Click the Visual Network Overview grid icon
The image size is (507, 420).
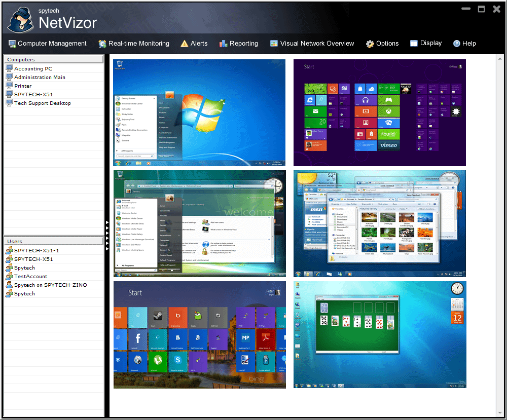coord(274,43)
